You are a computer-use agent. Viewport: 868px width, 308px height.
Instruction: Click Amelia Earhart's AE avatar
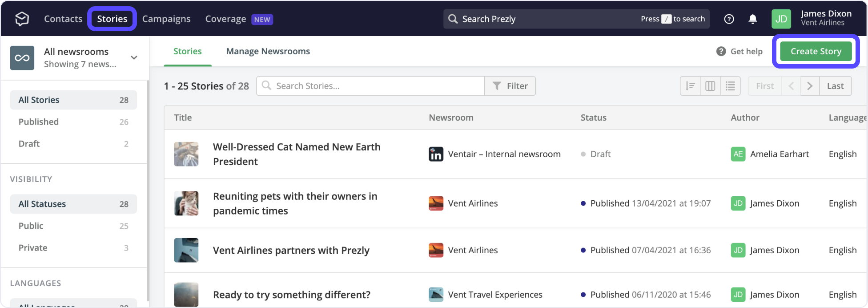pyautogui.click(x=738, y=154)
